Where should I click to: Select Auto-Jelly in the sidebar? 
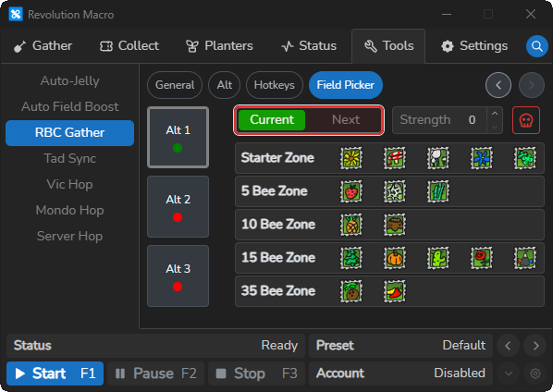(x=70, y=81)
